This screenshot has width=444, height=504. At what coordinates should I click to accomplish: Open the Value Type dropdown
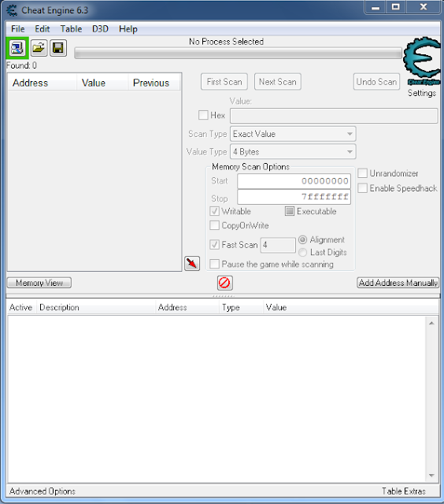pos(293,152)
